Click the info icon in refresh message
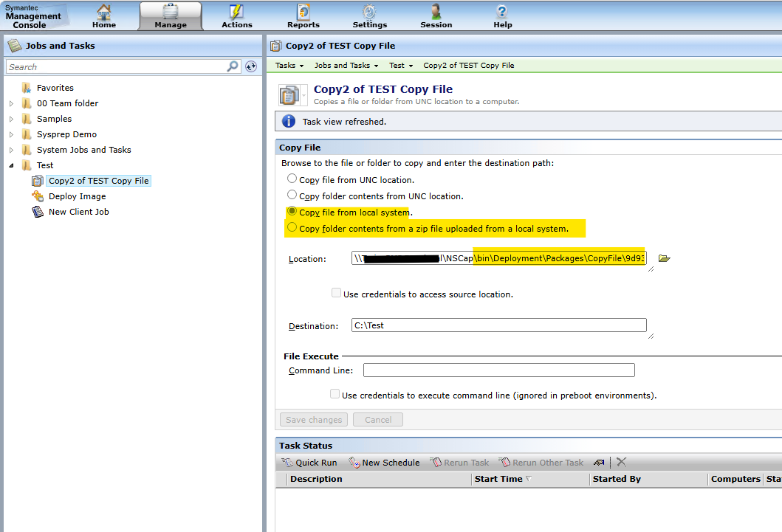 pos(288,121)
